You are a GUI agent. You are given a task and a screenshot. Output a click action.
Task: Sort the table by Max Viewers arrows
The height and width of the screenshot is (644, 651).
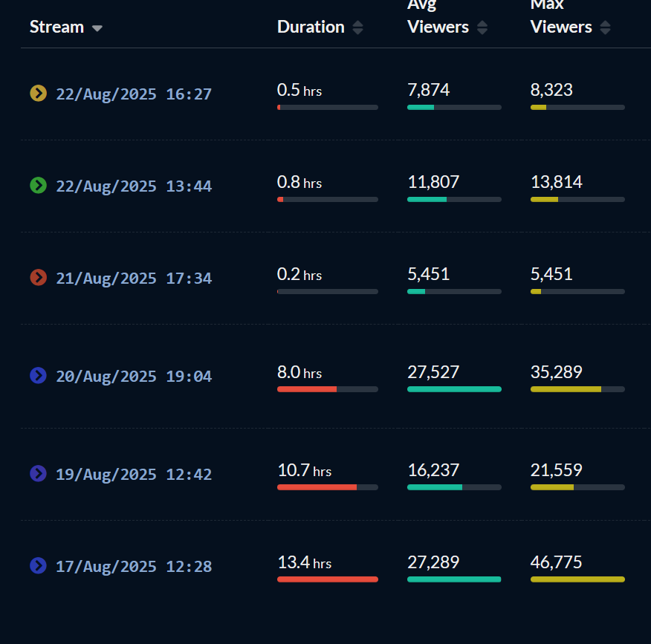pos(606,27)
